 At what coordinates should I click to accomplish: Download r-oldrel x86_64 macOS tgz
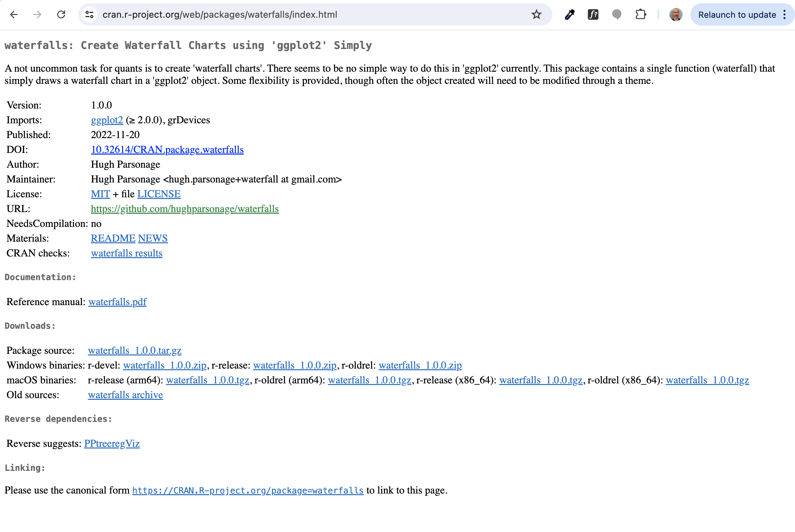tap(708, 380)
